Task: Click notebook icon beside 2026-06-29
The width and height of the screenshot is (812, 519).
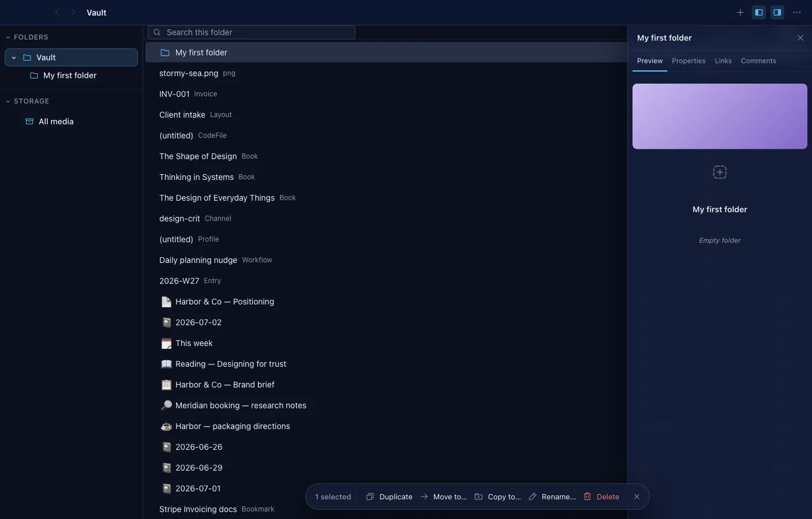Action: (x=166, y=468)
